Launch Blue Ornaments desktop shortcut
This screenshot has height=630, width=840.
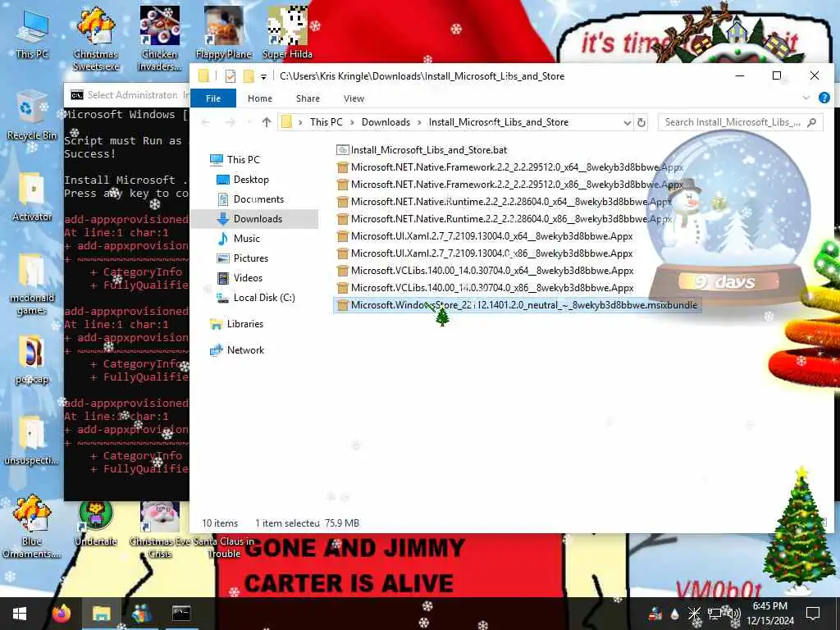pos(32,527)
